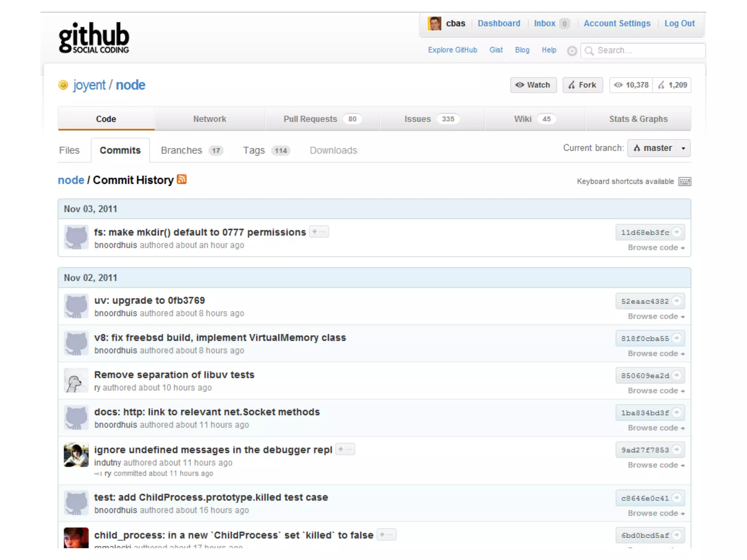Open commit uv: upgrade to 0fb3769
This screenshot has width=747, height=560.
[x=150, y=300]
